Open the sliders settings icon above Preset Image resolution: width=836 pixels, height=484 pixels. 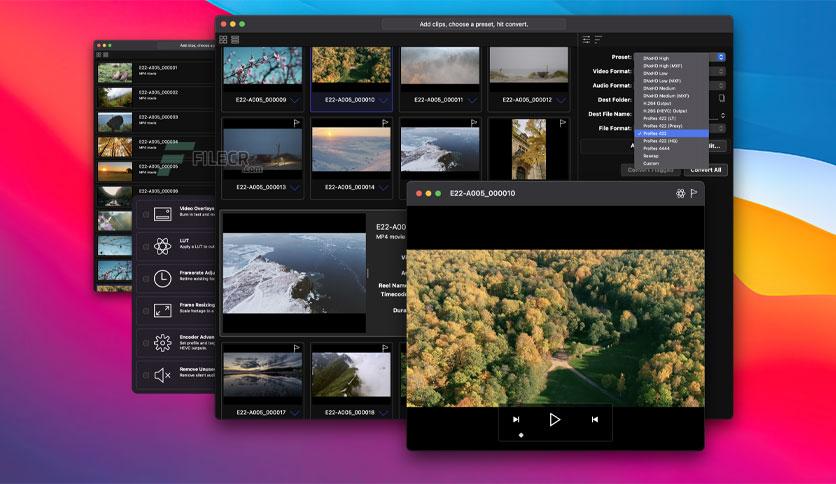click(586, 39)
